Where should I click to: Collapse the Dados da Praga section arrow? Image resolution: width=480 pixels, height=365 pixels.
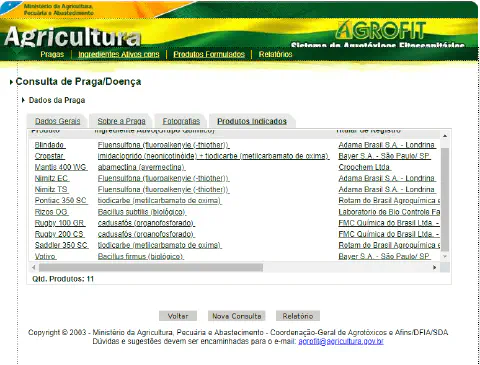pyautogui.click(x=23, y=100)
